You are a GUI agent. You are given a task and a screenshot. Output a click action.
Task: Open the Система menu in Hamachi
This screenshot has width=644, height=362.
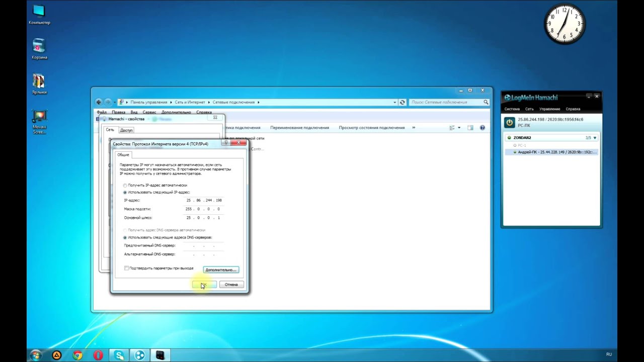click(512, 109)
